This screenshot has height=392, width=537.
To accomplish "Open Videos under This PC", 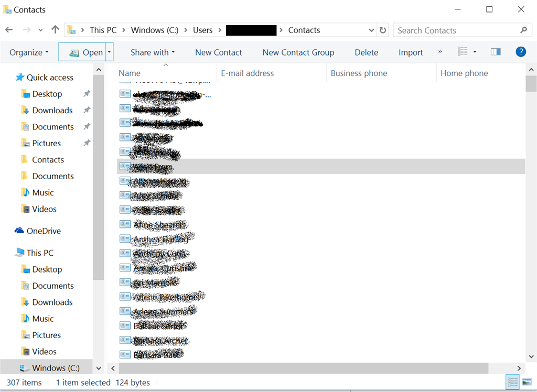I will pos(44,351).
